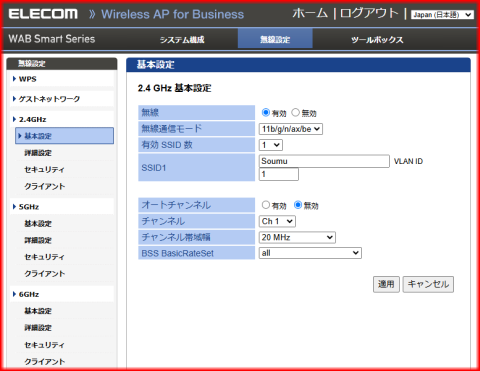Viewport: 480px width, 371px height.
Task: Open the ホーム link
Action: pyautogui.click(x=310, y=13)
